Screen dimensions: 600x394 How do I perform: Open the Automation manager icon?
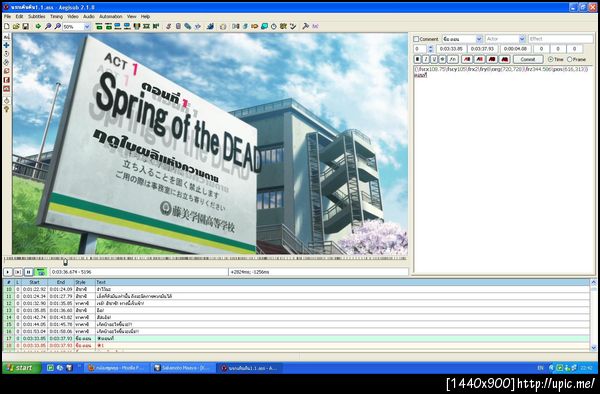(210, 26)
